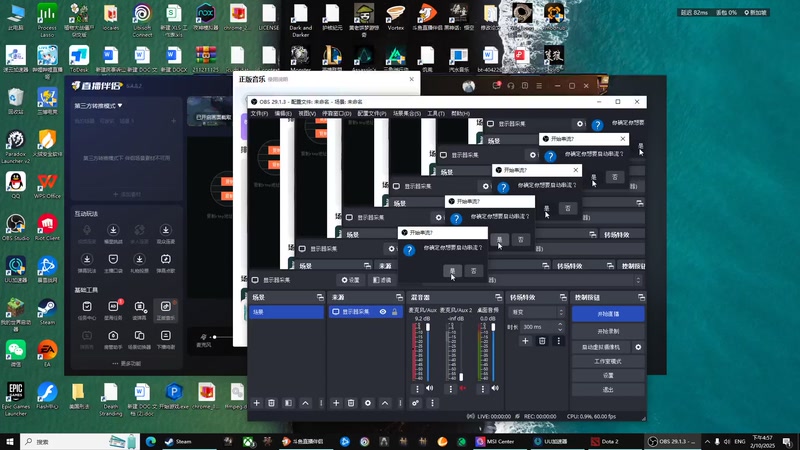Toggle visibility eye of 显示器采集 source
800x450 pixels.
pyautogui.click(x=383, y=312)
